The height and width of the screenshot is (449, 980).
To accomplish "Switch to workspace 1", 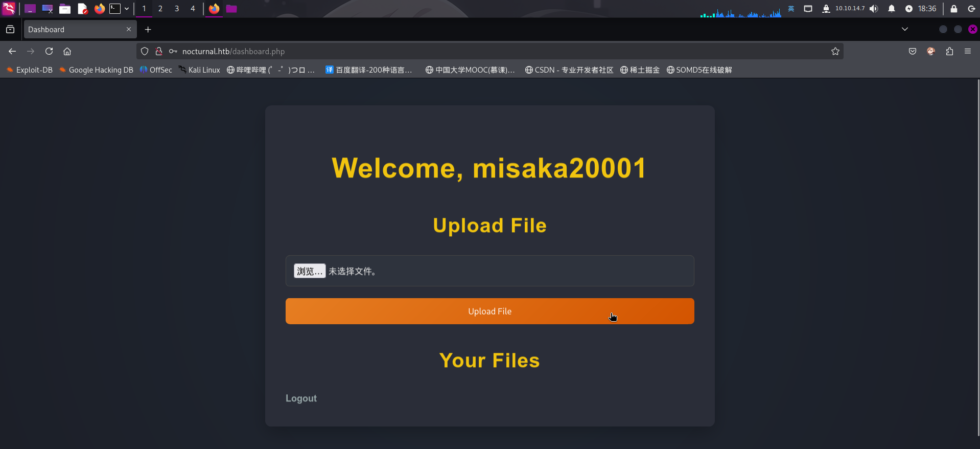I will pyautogui.click(x=144, y=9).
